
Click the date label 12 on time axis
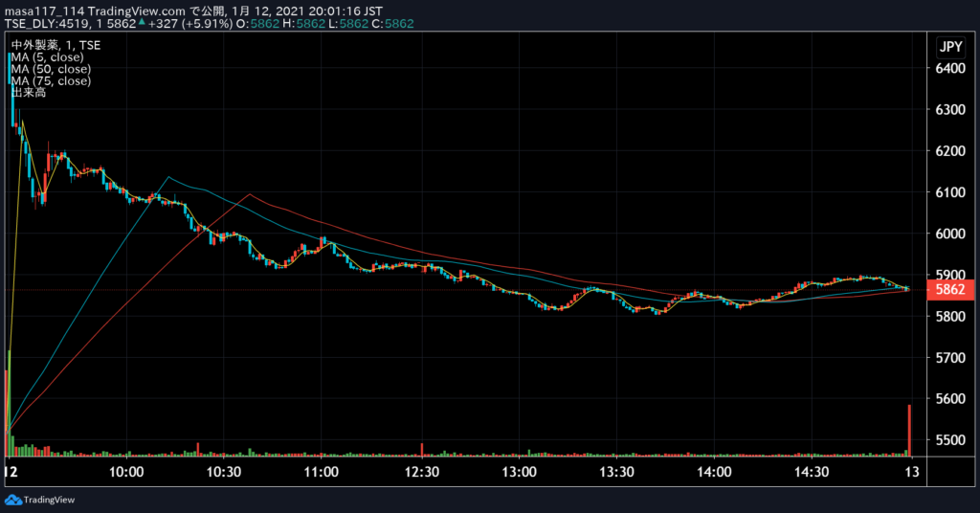(x=11, y=472)
